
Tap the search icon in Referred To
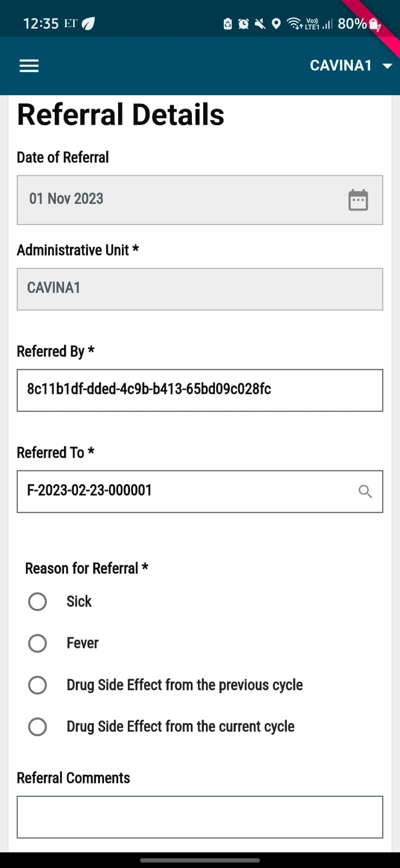[365, 492]
